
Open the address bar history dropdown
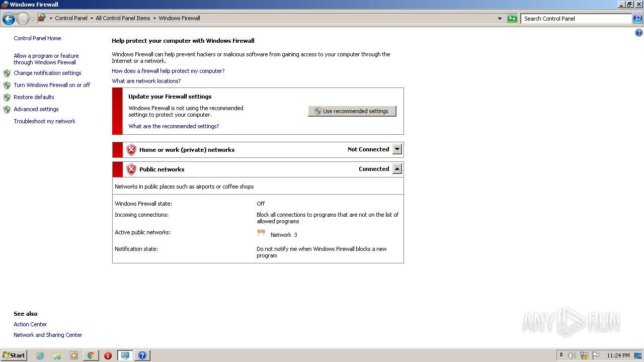coord(500,19)
